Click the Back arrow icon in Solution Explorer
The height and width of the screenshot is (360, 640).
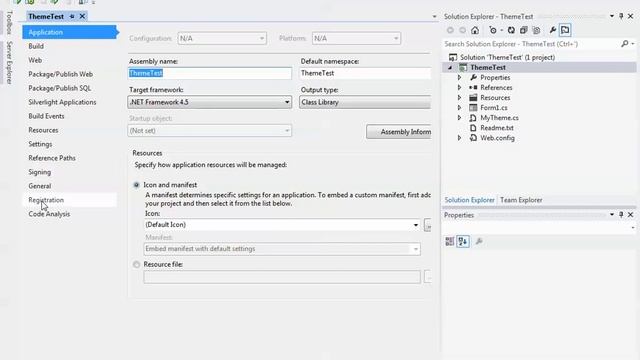click(450, 30)
